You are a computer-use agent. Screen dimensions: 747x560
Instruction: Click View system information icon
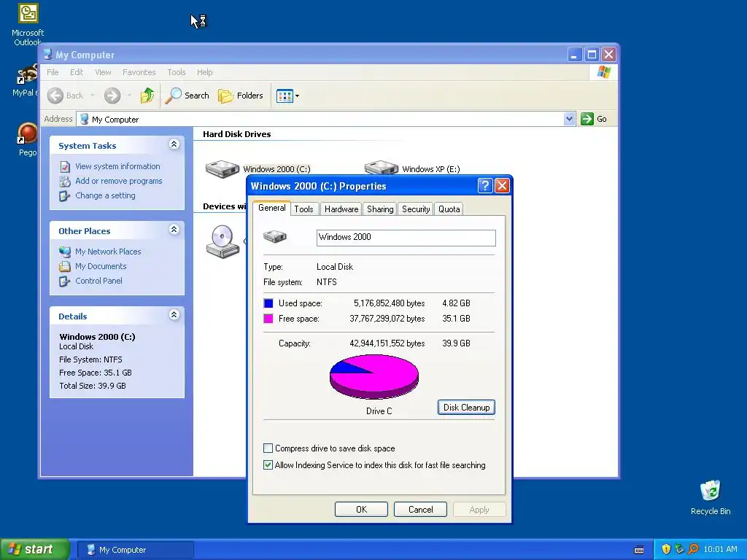pos(65,167)
